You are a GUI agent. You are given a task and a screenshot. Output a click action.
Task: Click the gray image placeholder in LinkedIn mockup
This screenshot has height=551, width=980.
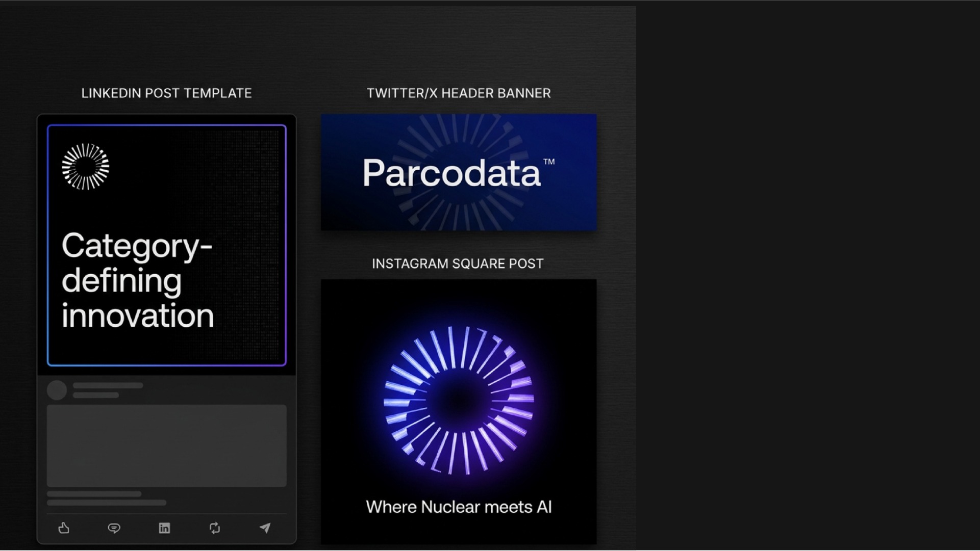coord(167,446)
